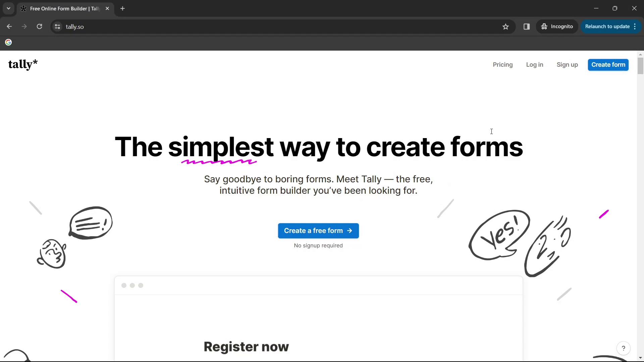This screenshot has width=644, height=362.
Task: Click the Incognito mode icon
Action: click(x=544, y=26)
